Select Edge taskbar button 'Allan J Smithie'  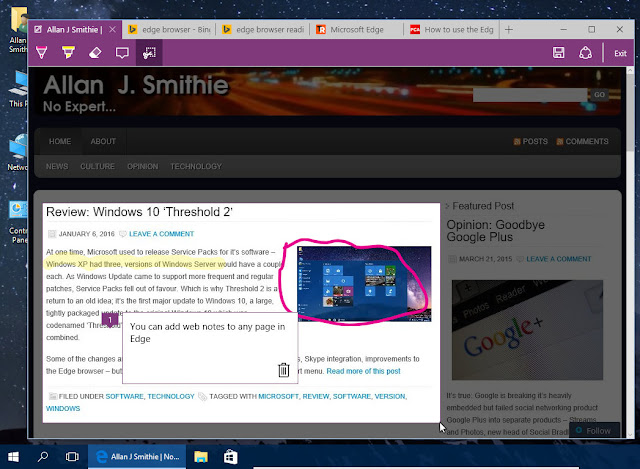[137, 457]
